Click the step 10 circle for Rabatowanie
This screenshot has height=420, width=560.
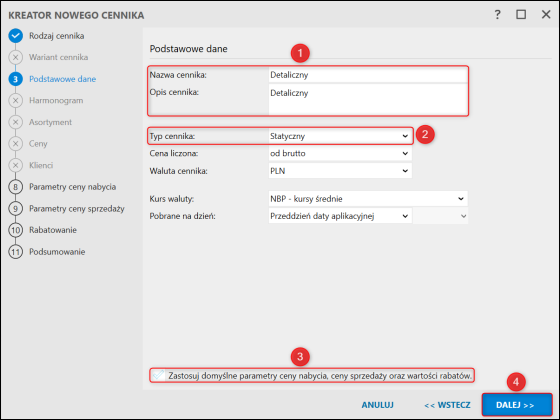pyautogui.click(x=15, y=230)
